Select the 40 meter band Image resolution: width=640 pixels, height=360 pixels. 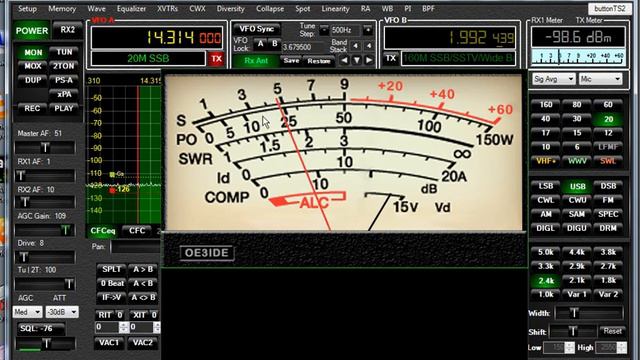click(x=546, y=119)
